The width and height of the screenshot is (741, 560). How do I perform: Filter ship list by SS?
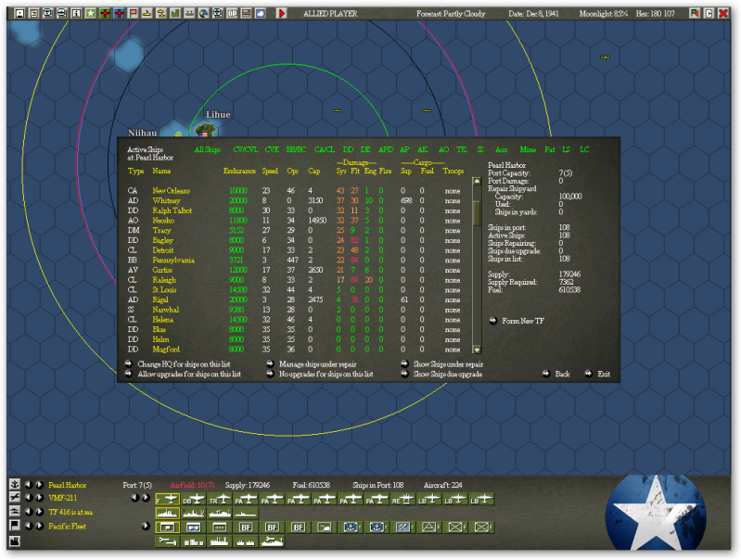(x=480, y=150)
